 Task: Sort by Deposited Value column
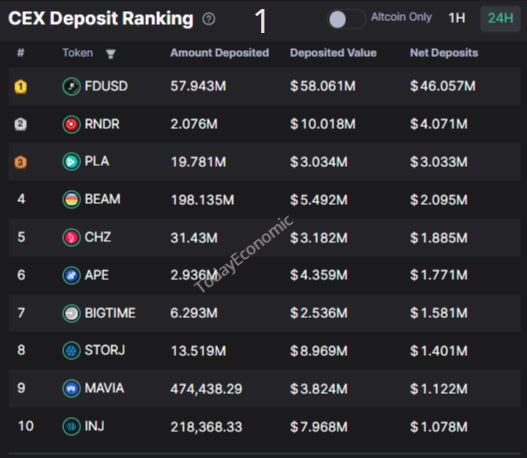(333, 53)
